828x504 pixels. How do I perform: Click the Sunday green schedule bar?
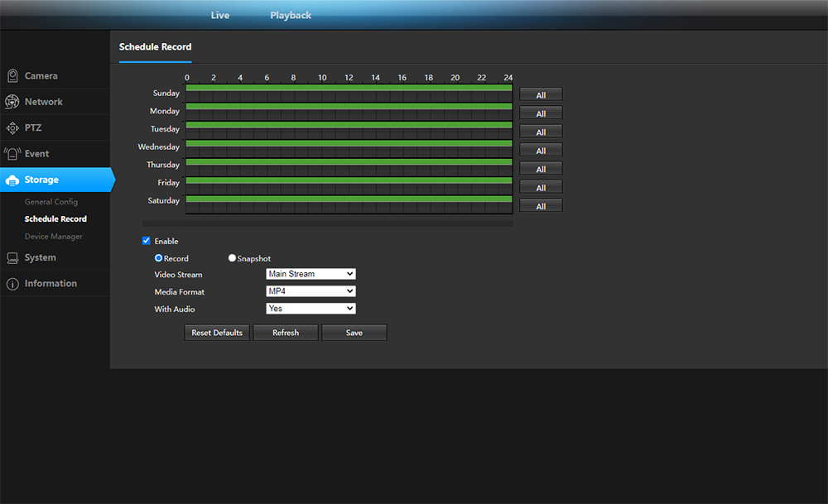349,88
